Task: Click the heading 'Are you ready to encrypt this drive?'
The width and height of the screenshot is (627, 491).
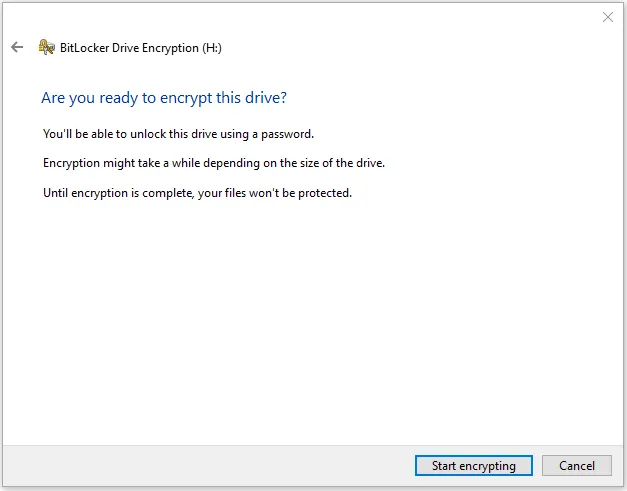Action: [164, 98]
